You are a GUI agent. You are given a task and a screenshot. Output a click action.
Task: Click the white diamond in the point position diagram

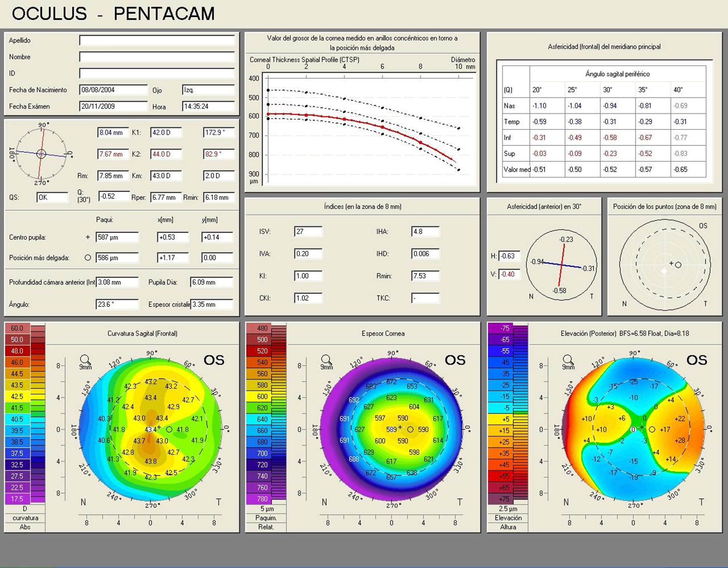point(664,271)
